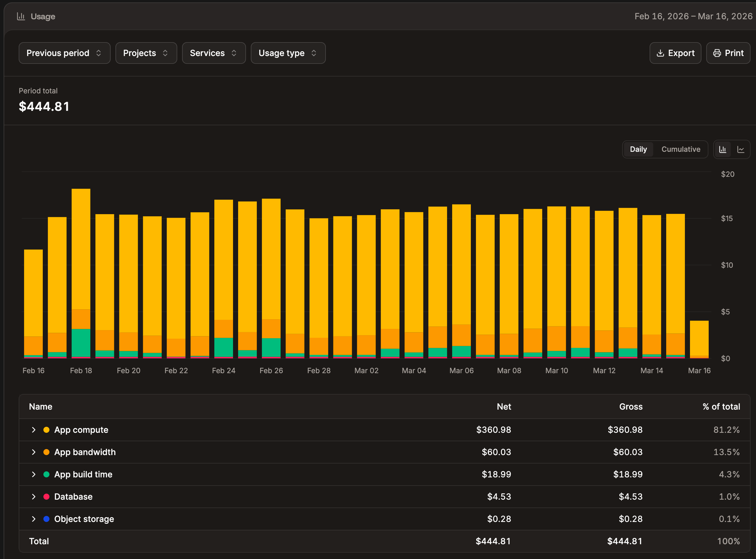
Task: Click the Export button
Action: click(x=674, y=53)
